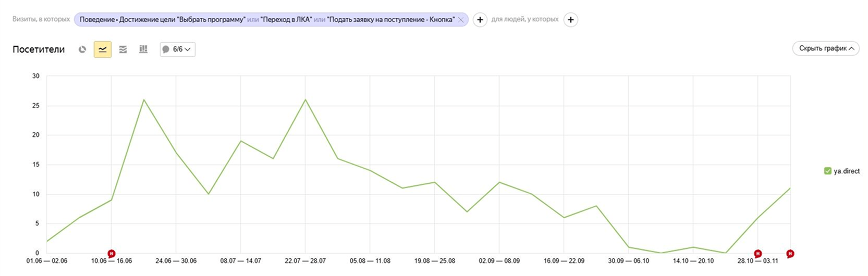
Task: Click x-axis label 01.06 — 02.06
Action: pyautogui.click(x=47, y=261)
